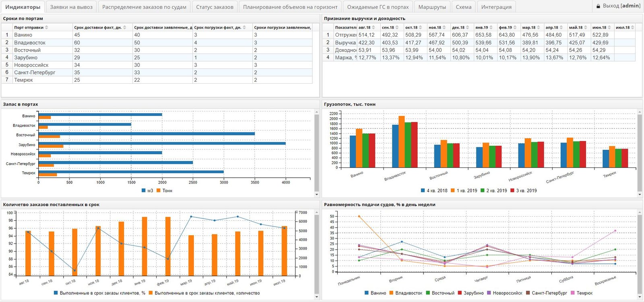Click the sort icon on сен.18

397,27
